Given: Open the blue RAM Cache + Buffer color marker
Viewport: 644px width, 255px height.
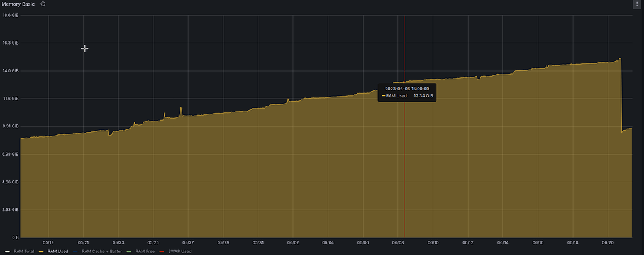Looking at the screenshot, I should pos(75,251).
